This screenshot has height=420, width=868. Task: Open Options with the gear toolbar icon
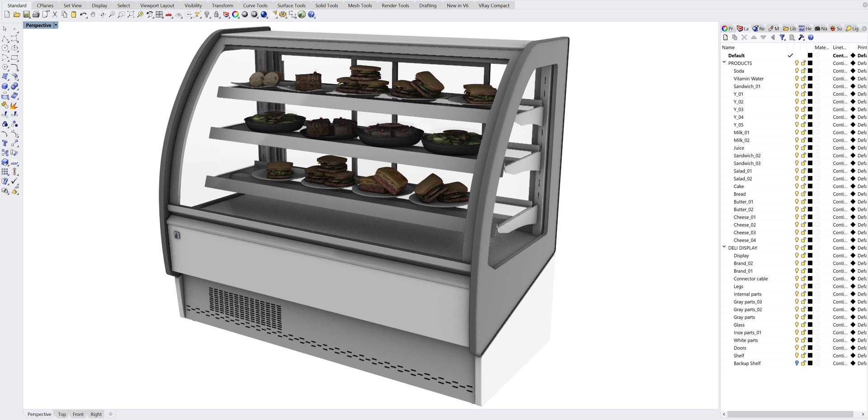pyautogui.click(x=283, y=14)
